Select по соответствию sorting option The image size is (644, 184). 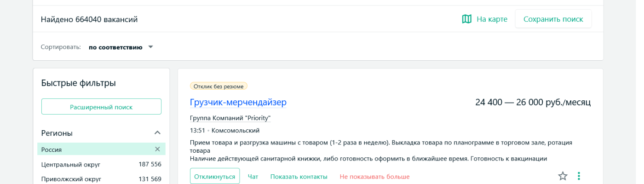tap(115, 47)
